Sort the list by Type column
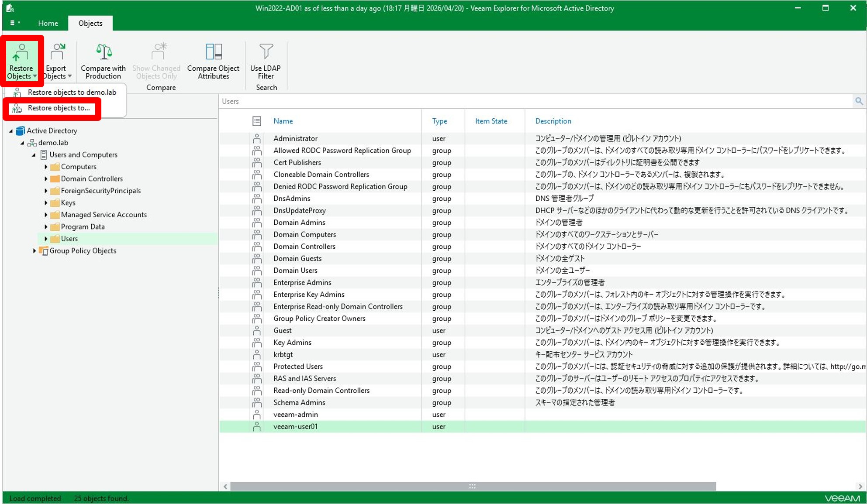The width and height of the screenshot is (867, 504). pyautogui.click(x=439, y=121)
